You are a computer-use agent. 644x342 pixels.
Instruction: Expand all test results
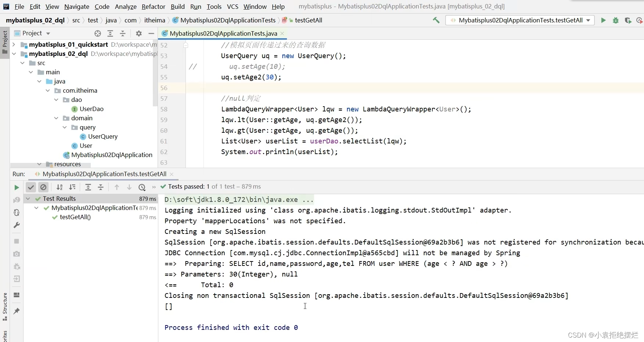click(x=88, y=187)
